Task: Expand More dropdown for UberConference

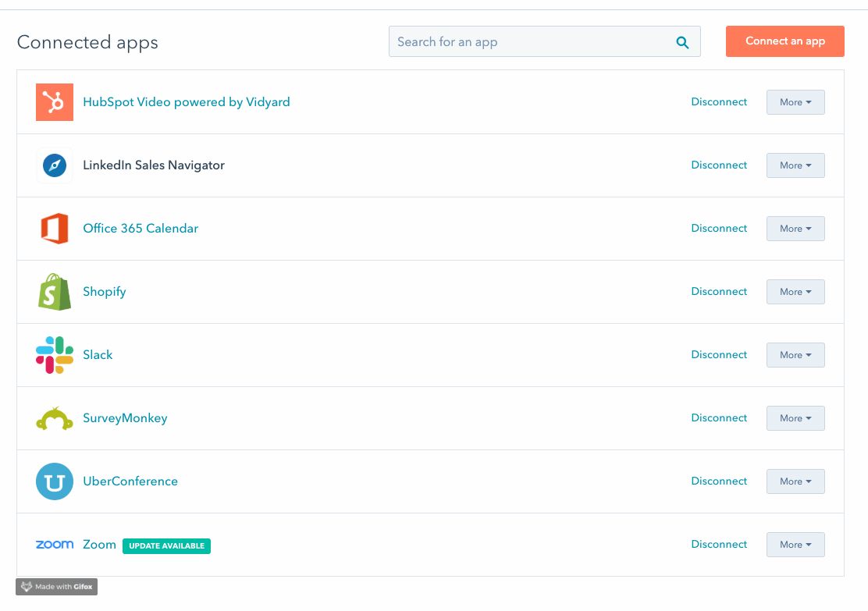Action: tap(795, 481)
